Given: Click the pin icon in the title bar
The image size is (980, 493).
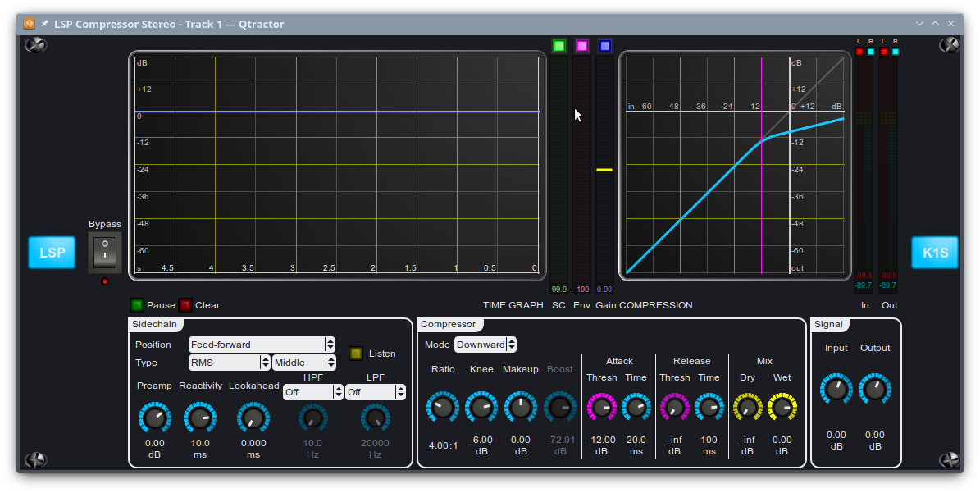Looking at the screenshot, I should pos(44,24).
